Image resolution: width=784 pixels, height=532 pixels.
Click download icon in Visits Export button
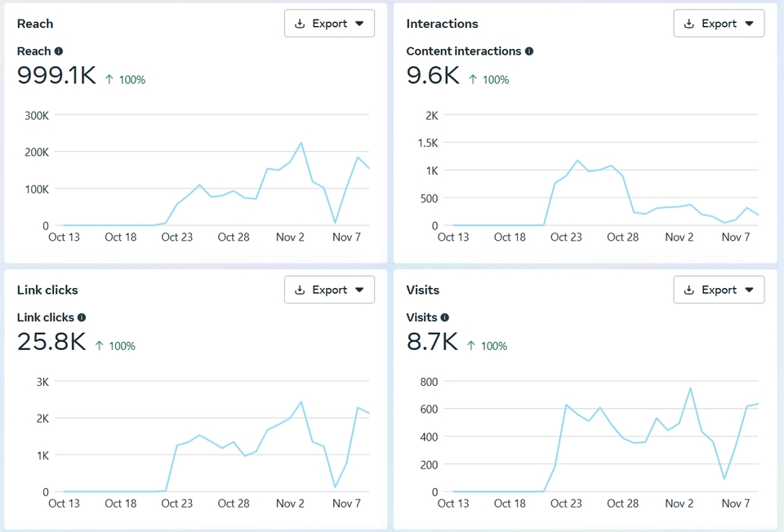click(x=689, y=290)
